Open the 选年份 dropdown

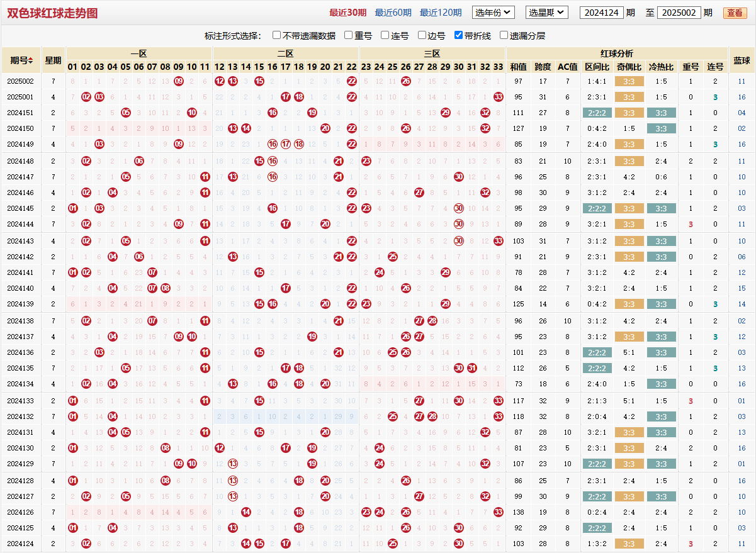[494, 13]
